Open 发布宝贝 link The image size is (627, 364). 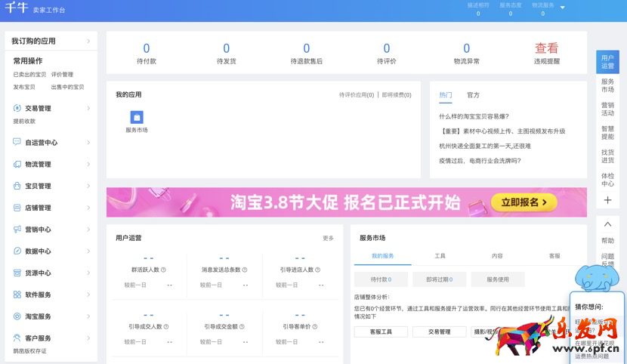click(24, 87)
